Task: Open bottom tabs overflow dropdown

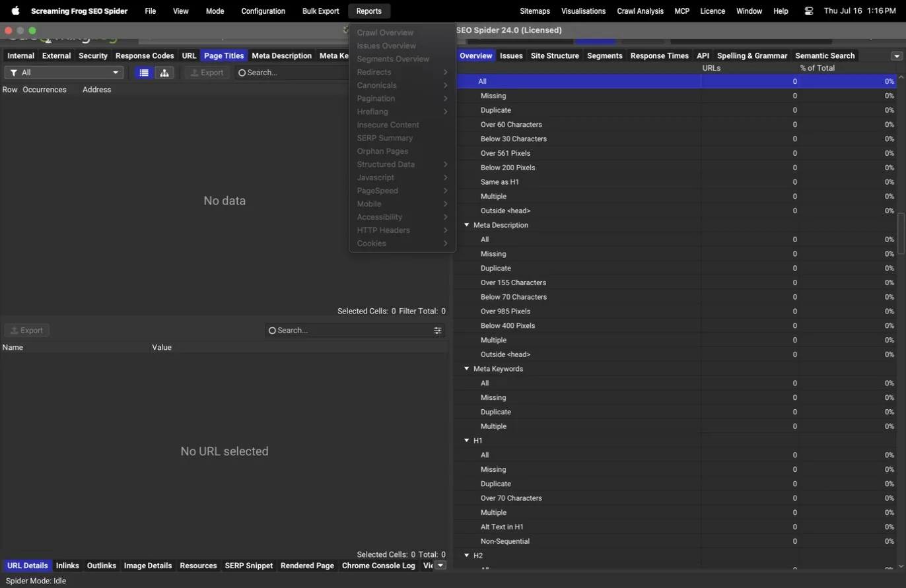Action: (x=440, y=566)
